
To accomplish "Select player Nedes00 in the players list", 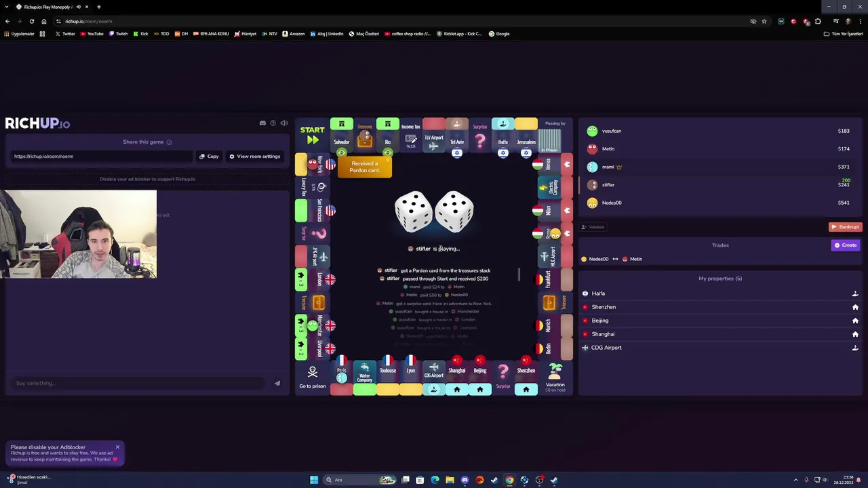I will (x=719, y=203).
